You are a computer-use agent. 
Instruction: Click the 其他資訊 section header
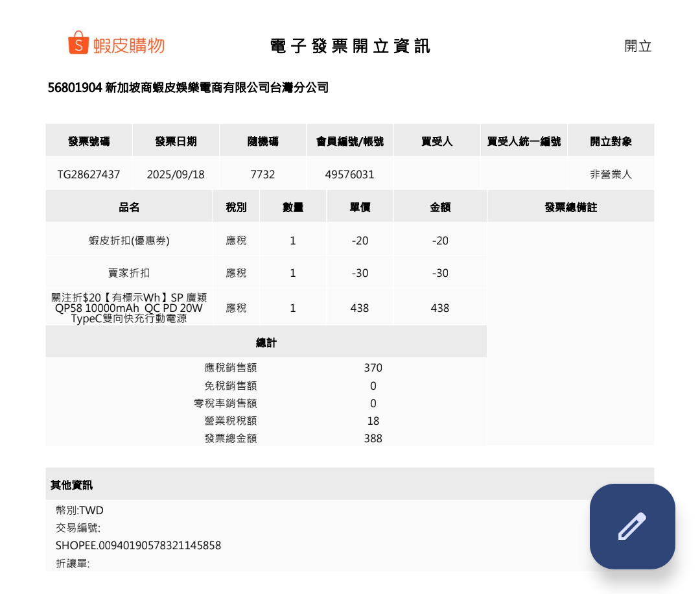click(x=72, y=485)
